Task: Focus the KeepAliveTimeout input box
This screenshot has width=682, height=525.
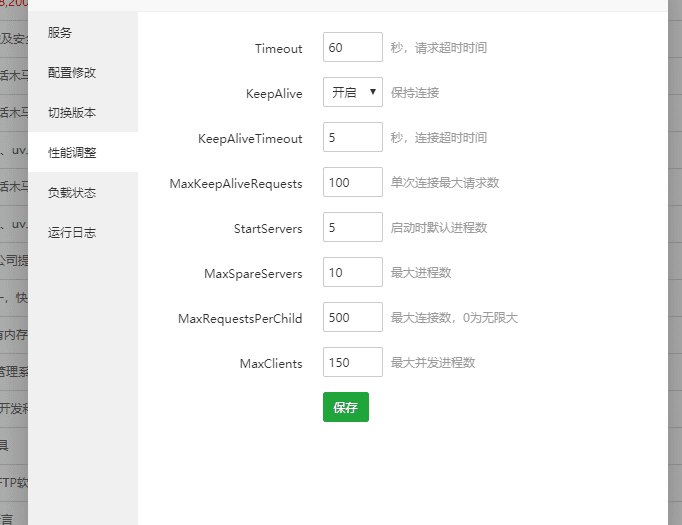Action: [352, 137]
